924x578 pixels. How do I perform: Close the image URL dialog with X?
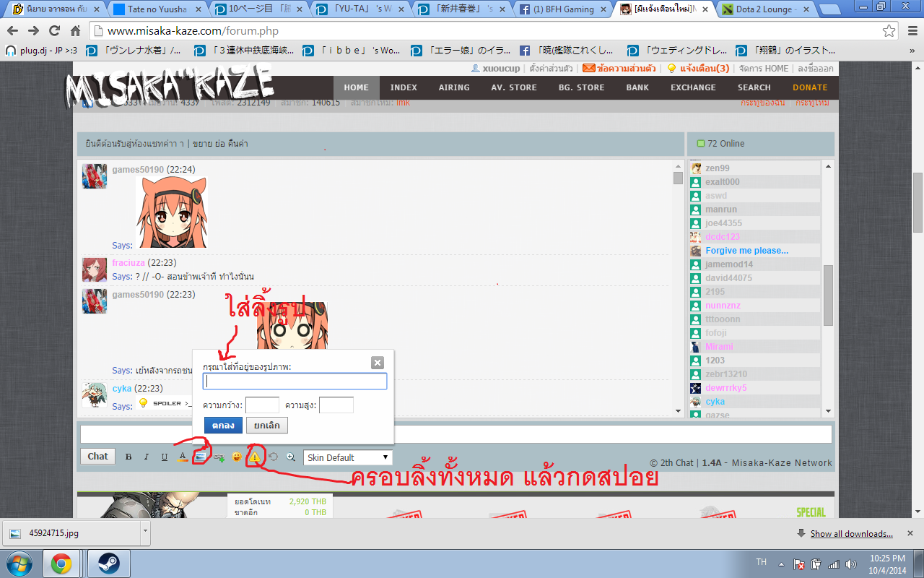[x=377, y=363]
